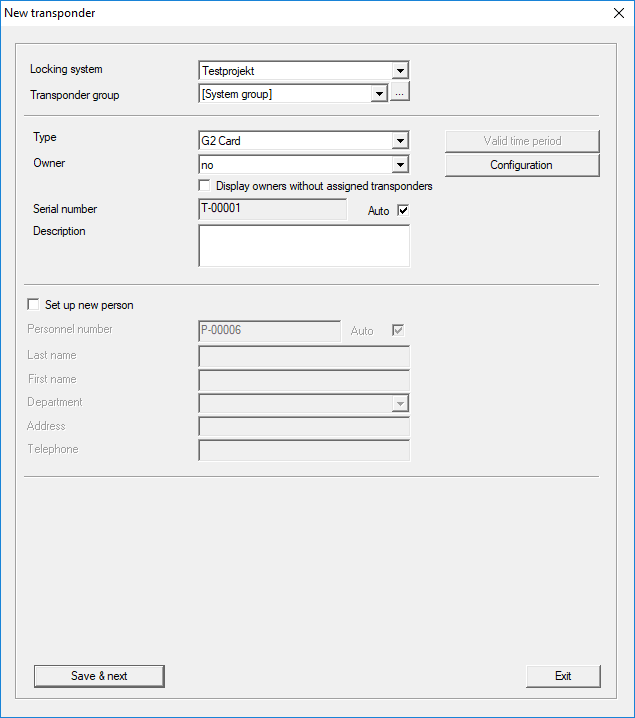Click the Last name input field
Image resolution: width=635 pixels, height=718 pixels.
tap(304, 356)
